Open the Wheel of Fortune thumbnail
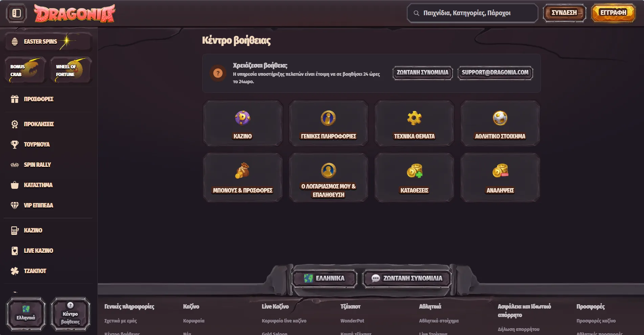The height and width of the screenshot is (335, 644). click(71, 70)
